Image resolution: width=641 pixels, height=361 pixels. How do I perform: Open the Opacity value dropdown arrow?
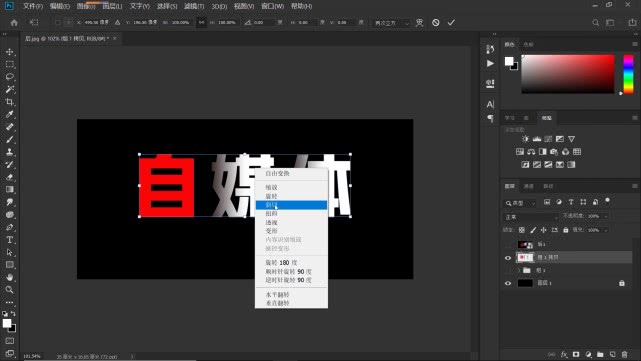[606, 216]
